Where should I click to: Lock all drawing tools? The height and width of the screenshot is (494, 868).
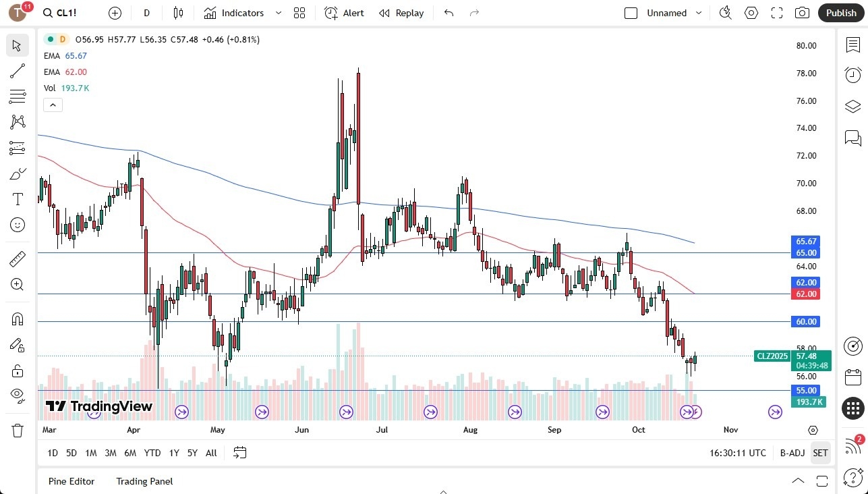click(x=17, y=370)
